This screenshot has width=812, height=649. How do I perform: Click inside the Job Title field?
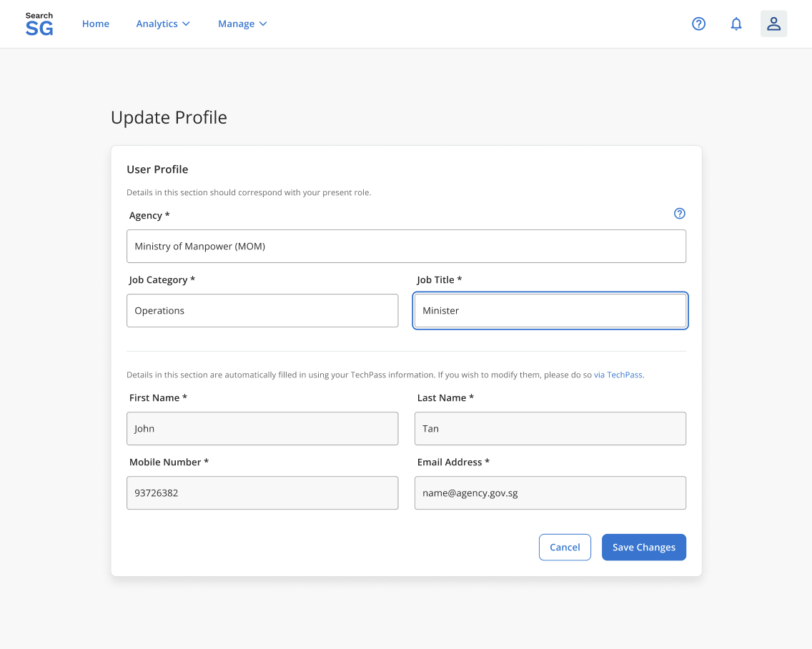pos(550,310)
